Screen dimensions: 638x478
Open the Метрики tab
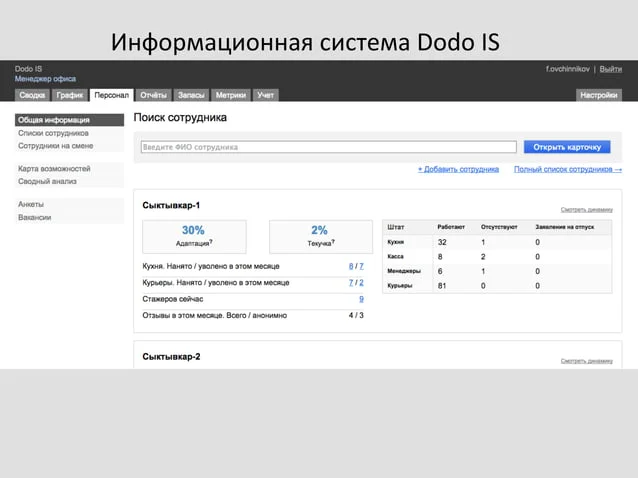point(231,95)
